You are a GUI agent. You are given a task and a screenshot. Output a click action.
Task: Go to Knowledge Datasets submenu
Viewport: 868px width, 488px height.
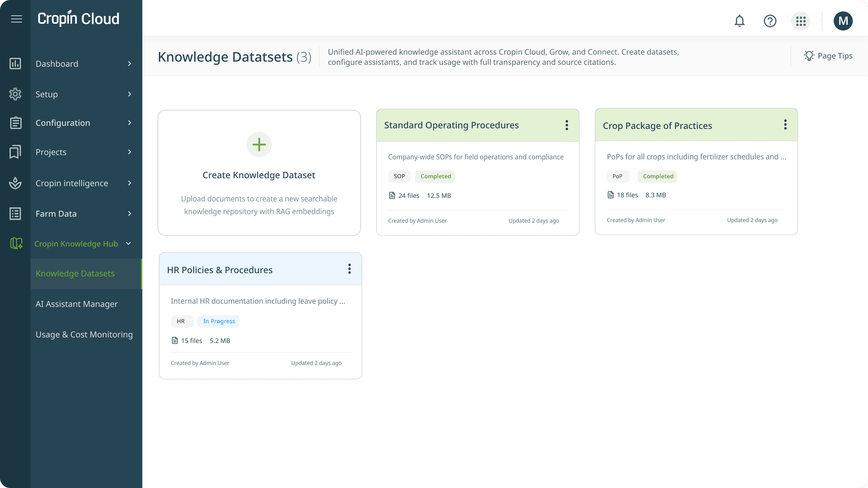[86, 274]
